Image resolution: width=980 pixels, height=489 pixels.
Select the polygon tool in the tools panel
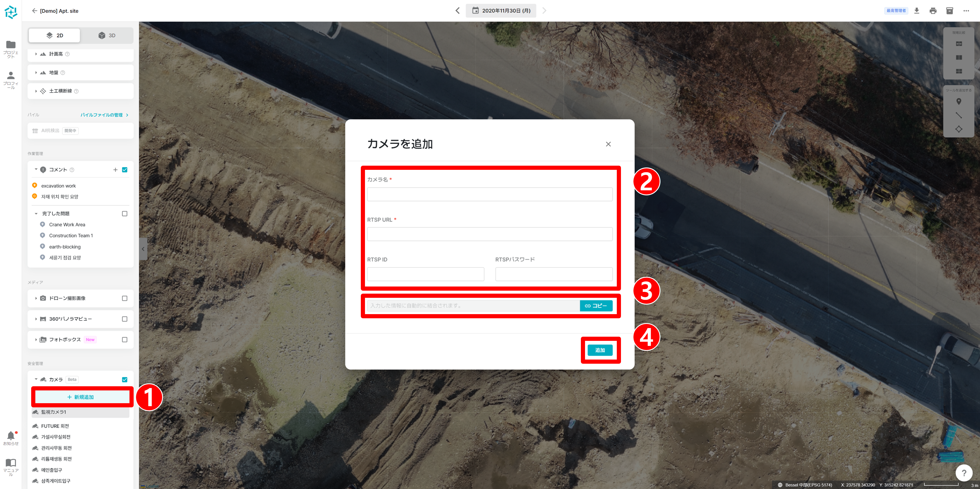[959, 129]
